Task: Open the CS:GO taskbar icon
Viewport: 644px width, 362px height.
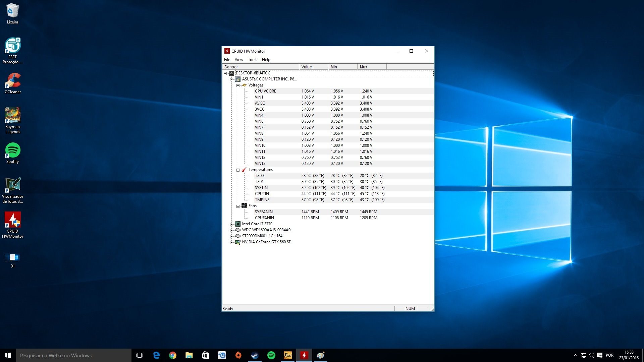Action: [x=288, y=355]
